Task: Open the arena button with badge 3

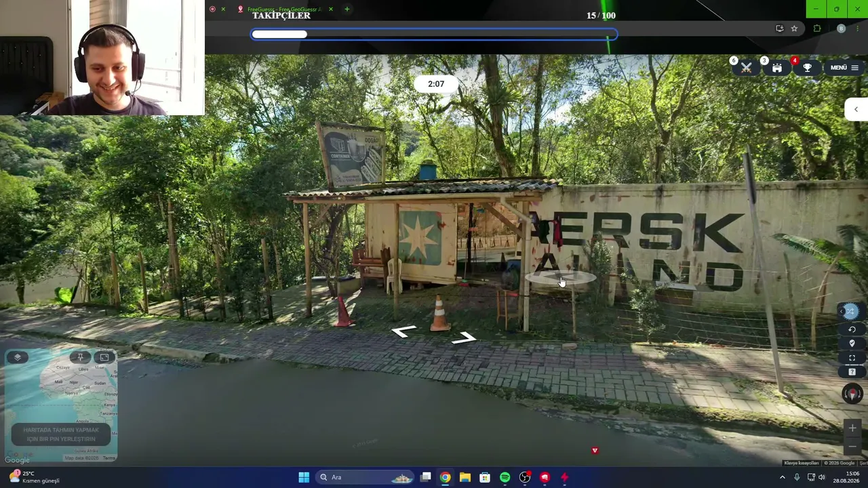Action: pyautogui.click(x=777, y=68)
